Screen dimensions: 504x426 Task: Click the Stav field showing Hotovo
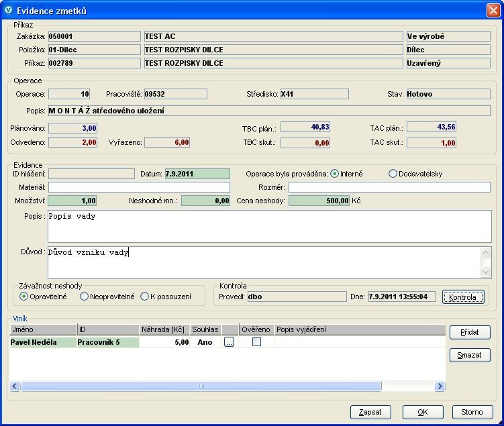pyautogui.click(x=448, y=94)
